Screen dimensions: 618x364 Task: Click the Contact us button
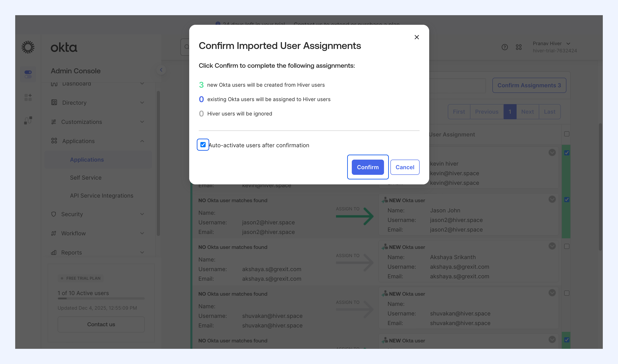[x=101, y=324]
